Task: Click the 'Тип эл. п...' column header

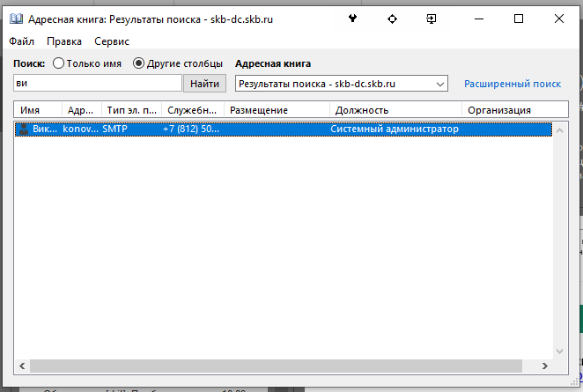Action: point(131,110)
